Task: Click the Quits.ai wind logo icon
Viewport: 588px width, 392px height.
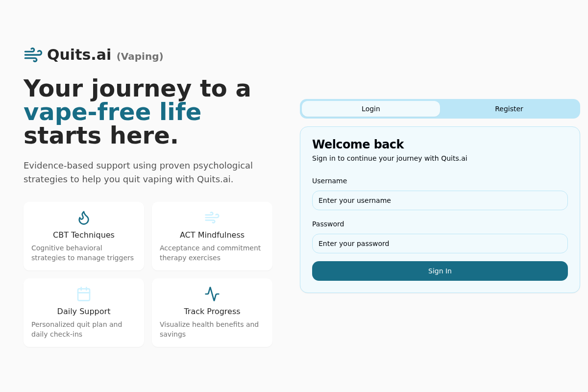Action: (33, 55)
